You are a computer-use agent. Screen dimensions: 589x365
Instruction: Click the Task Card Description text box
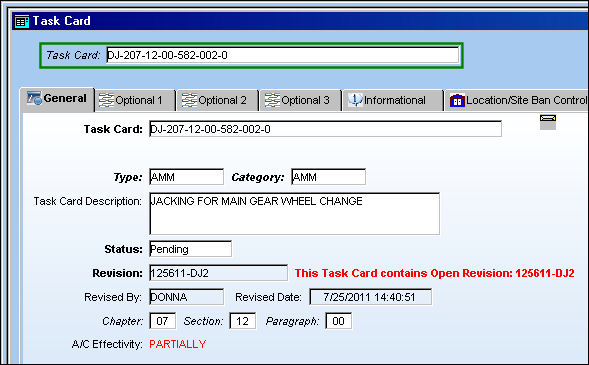[294, 214]
